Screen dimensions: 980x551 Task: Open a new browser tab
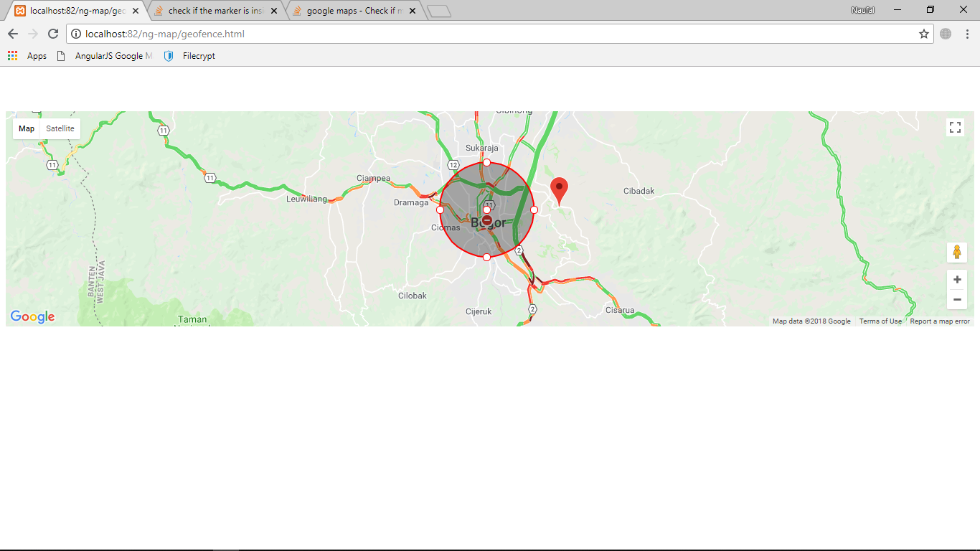coord(438,11)
